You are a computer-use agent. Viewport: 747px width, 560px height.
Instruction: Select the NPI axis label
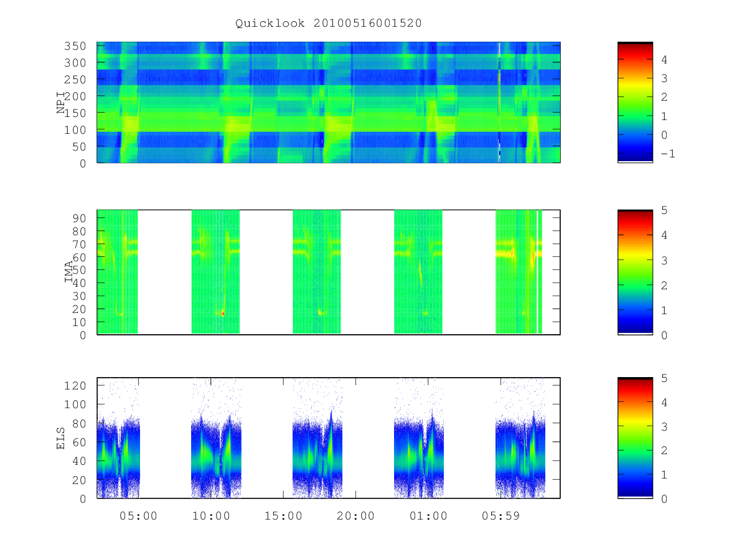61,103
